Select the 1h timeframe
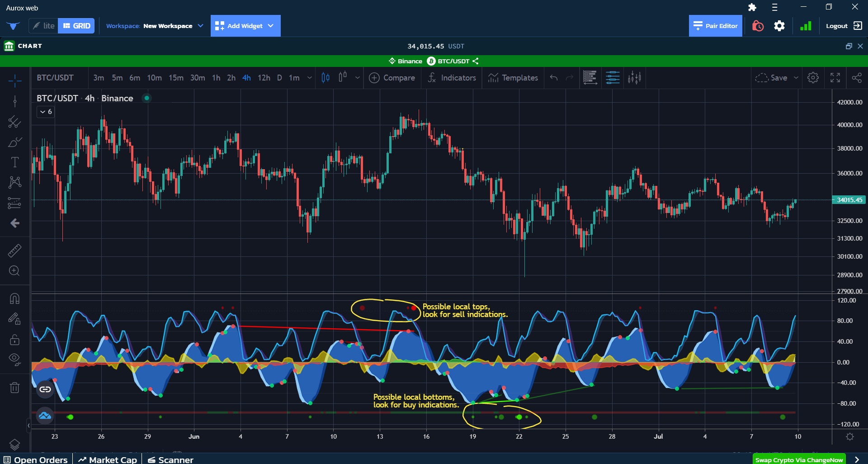The height and width of the screenshot is (464, 868). [216, 78]
